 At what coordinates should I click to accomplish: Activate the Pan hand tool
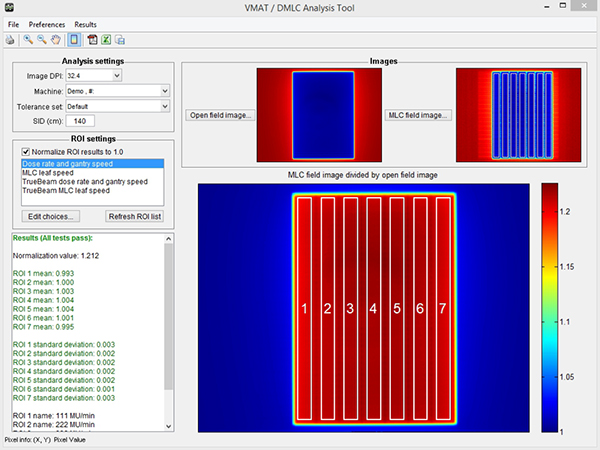(x=55, y=40)
